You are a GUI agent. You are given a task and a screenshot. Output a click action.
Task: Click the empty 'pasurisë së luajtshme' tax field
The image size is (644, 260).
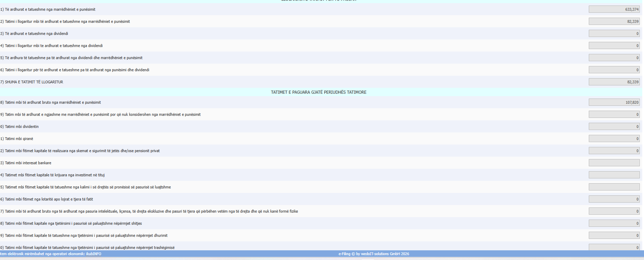[614, 187]
